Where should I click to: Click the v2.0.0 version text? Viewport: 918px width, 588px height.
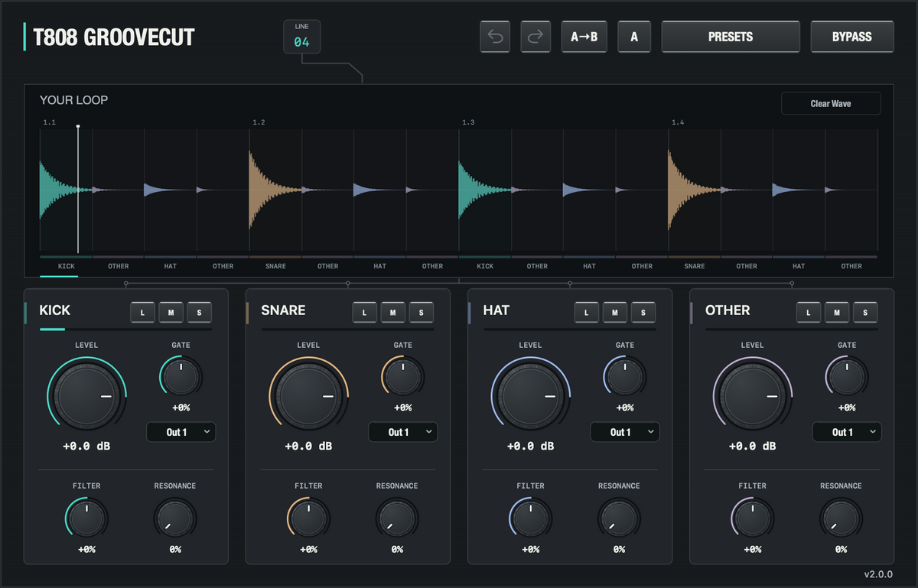tap(878, 575)
